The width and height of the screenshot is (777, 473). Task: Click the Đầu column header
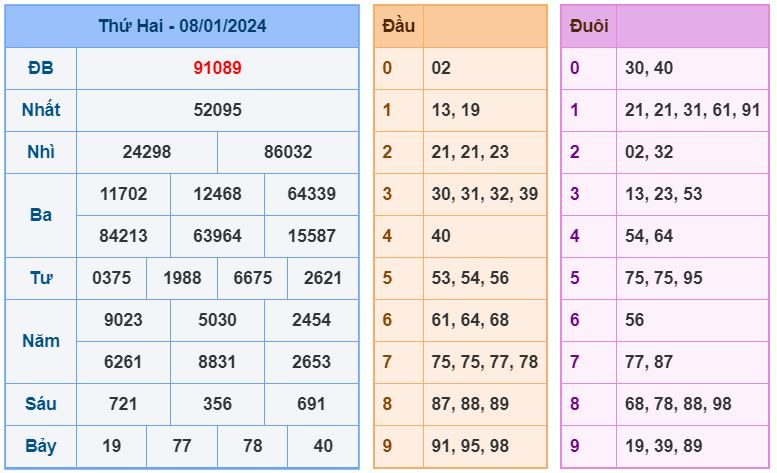398,26
